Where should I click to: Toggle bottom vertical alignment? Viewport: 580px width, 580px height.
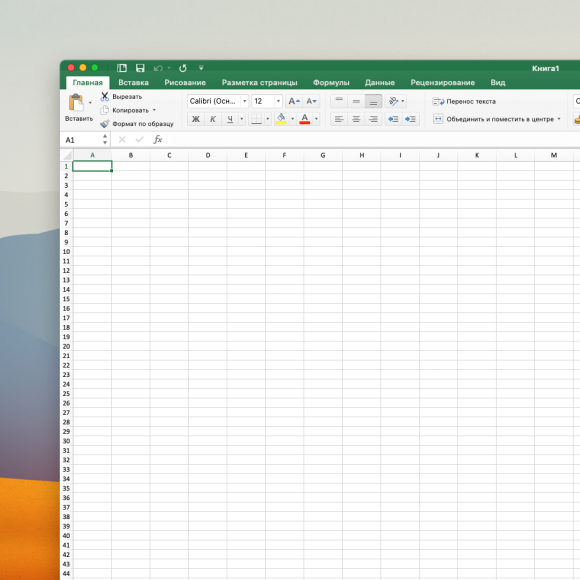pyautogui.click(x=373, y=101)
